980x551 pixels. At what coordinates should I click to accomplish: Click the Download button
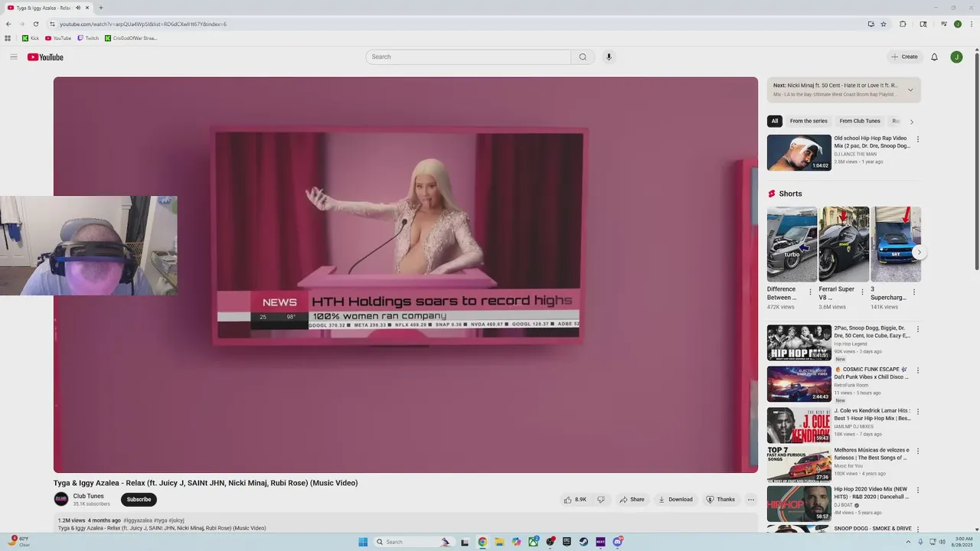coord(675,500)
